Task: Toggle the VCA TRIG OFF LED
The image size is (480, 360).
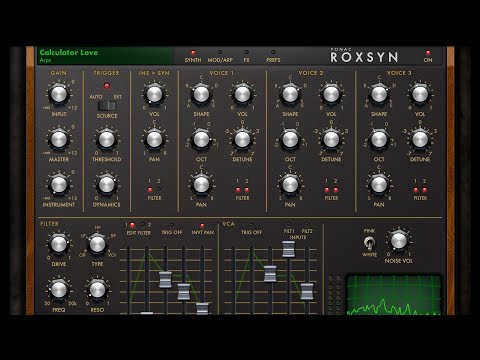Action: (252, 225)
